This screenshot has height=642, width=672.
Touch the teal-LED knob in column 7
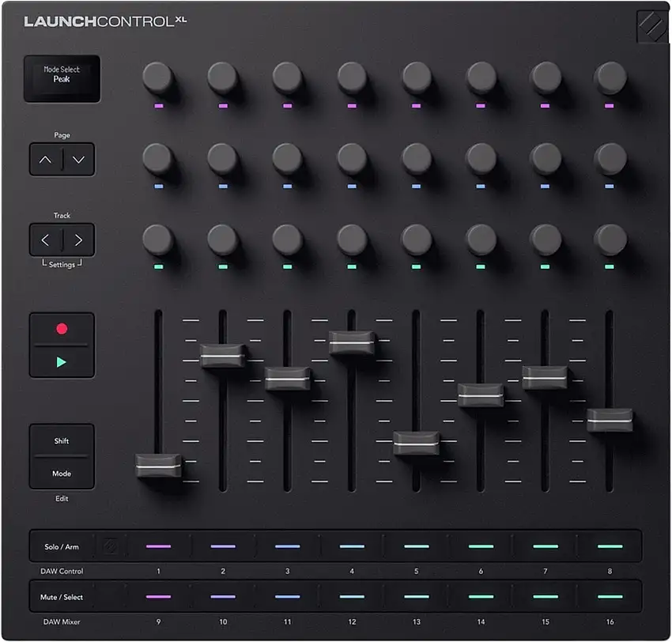(546, 240)
